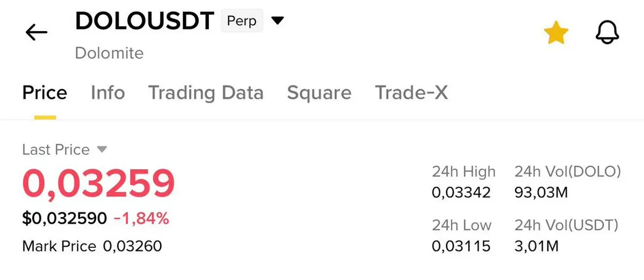Viewport: 644px width, 280px height.
Task: Open the Trading Data tab
Action: click(206, 93)
